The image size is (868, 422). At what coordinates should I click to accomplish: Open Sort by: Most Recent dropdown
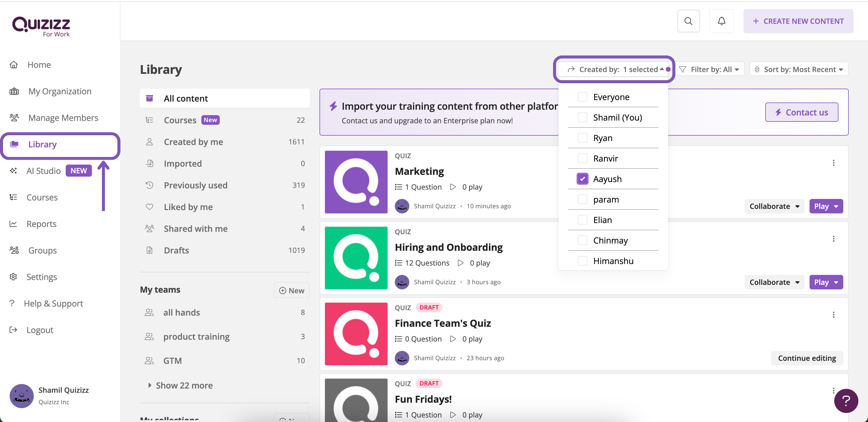pyautogui.click(x=799, y=69)
